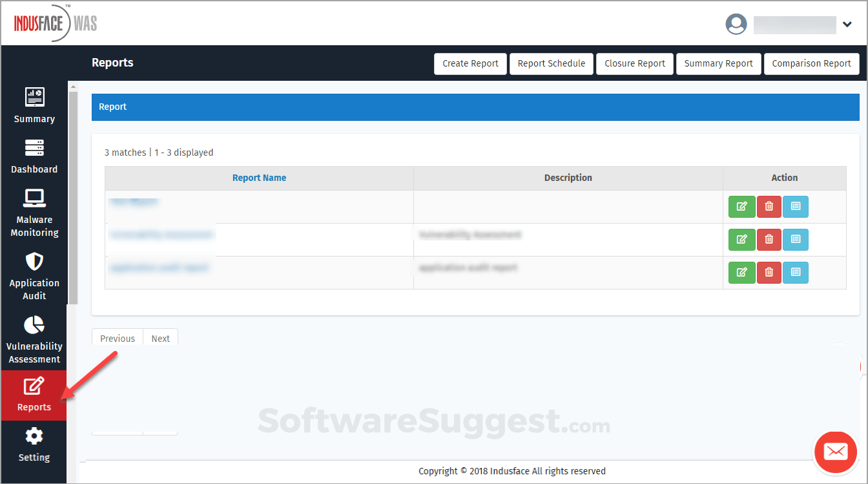Viewport: 868px width, 484px height.
Task: Open the Summary sidebar section
Action: 34,106
